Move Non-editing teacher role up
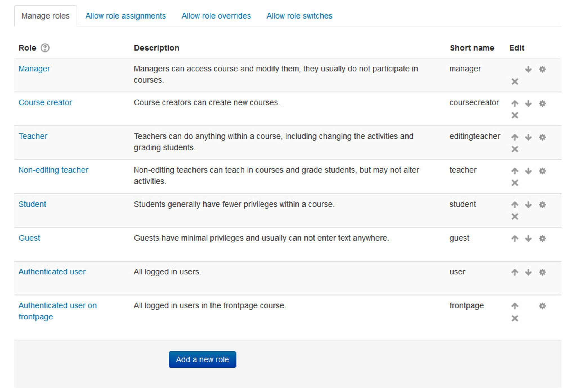Screen dimensions: 570x392 [515, 171]
